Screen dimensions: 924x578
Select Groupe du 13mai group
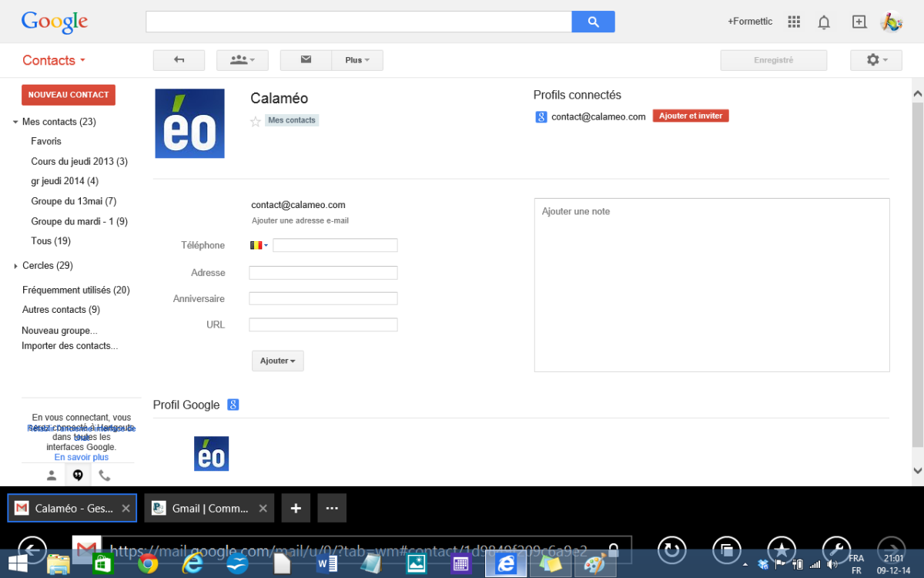74,201
